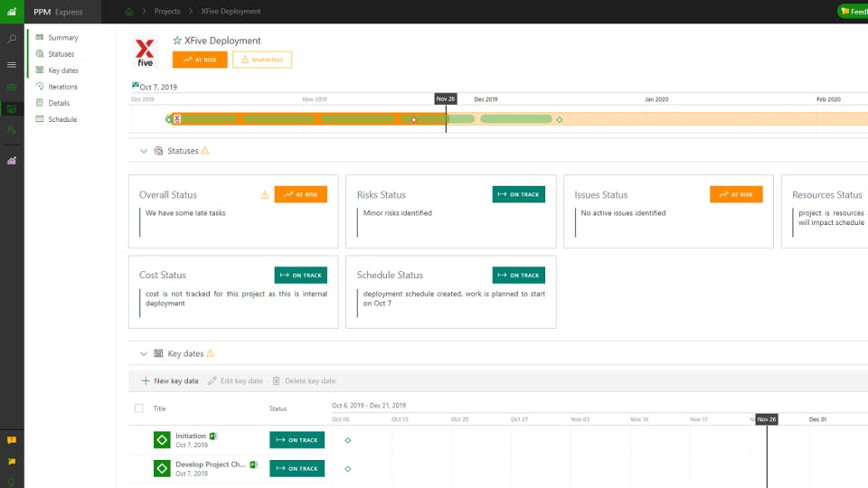Screen dimensions: 868x488
Task: Click the Oct 7, 2019 start date flag
Action: coord(135,86)
